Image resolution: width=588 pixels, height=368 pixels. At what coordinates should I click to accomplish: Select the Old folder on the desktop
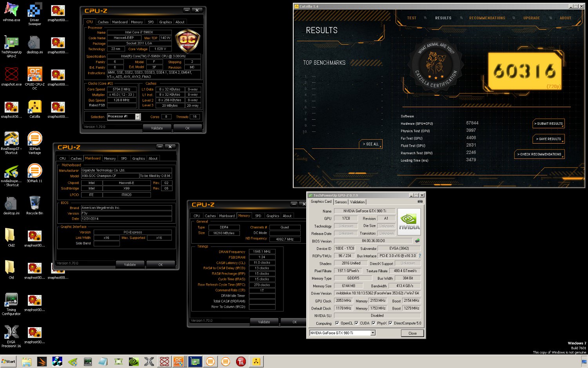tap(11, 270)
